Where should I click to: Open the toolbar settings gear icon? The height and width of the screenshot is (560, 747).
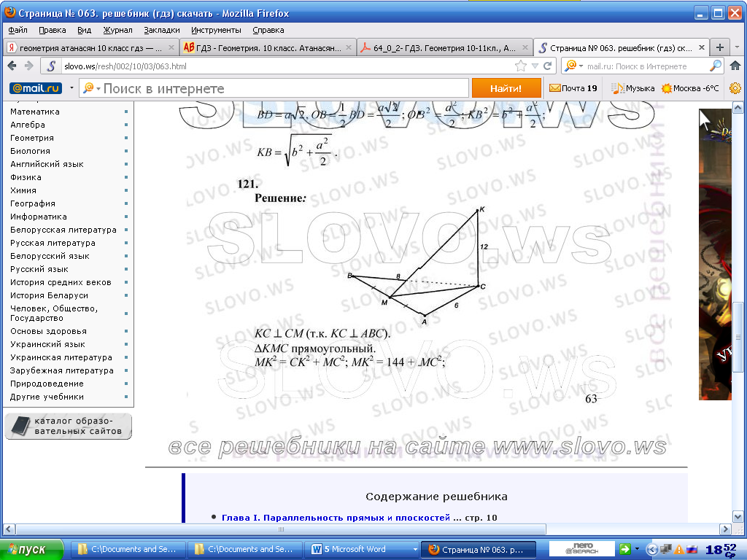(735, 88)
